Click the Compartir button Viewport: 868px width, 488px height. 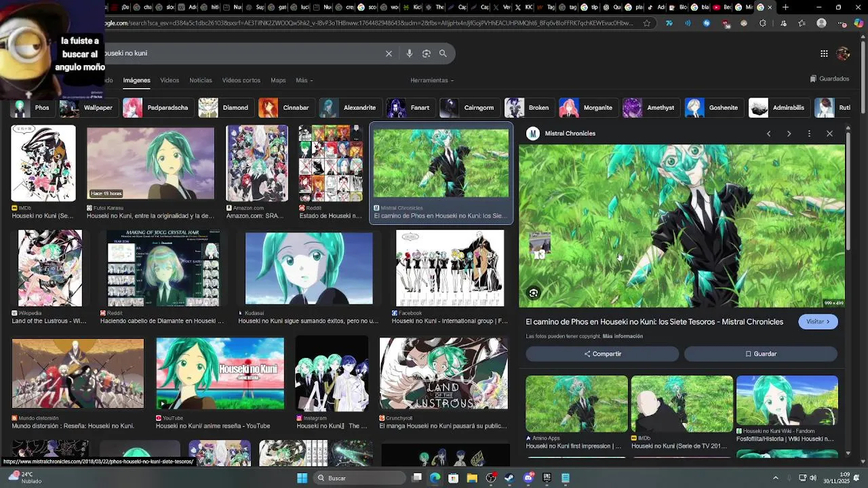coord(602,354)
